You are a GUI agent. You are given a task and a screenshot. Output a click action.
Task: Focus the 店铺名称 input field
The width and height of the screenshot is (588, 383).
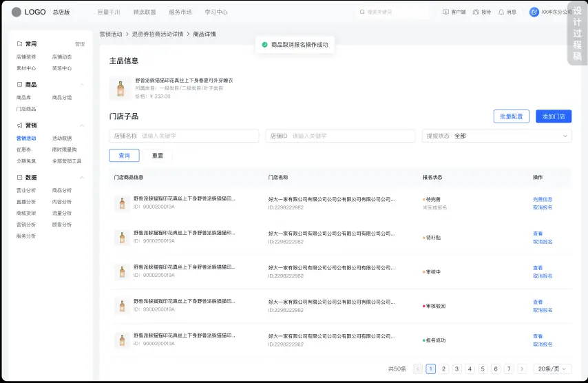click(x=184, y=136)
